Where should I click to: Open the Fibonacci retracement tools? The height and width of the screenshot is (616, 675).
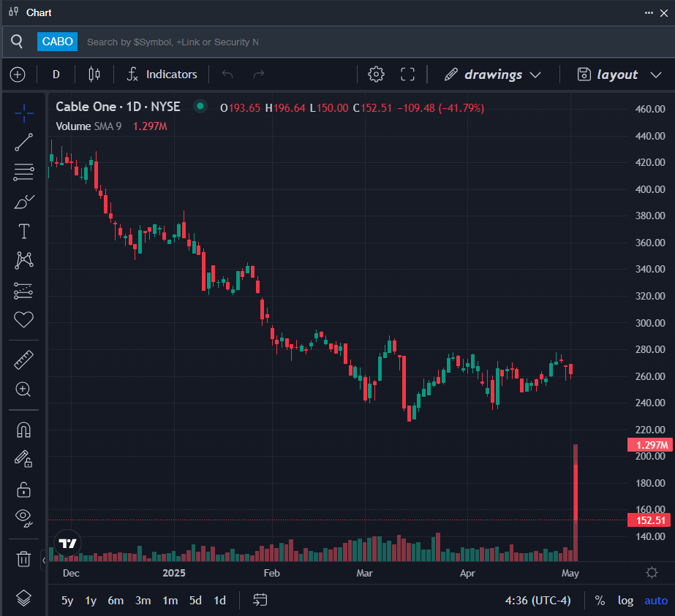coord(23,172)
